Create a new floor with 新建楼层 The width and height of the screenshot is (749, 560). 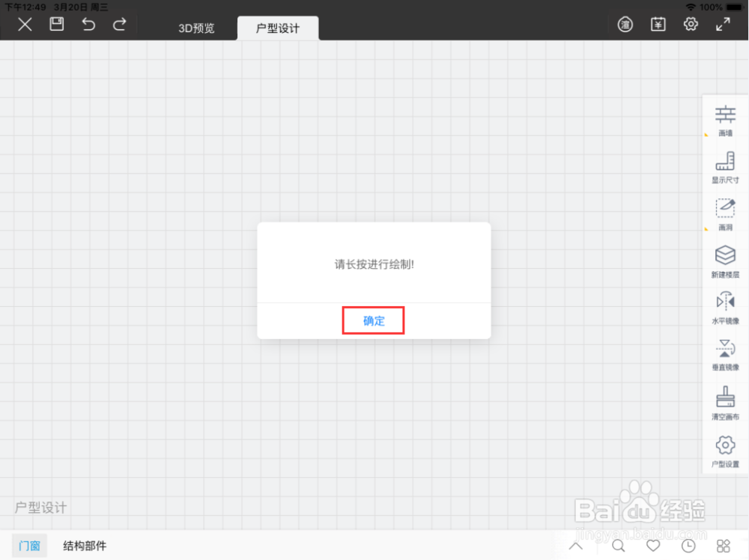[725, 261]
